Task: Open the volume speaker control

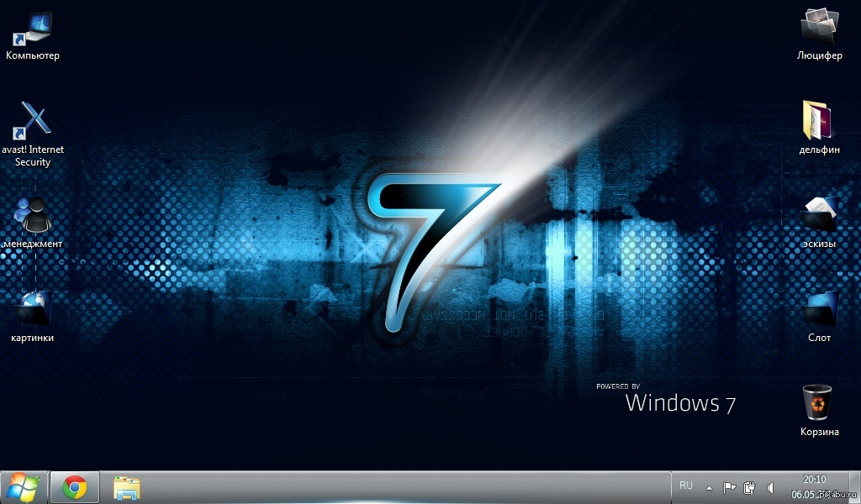Action: pos(770,487)
